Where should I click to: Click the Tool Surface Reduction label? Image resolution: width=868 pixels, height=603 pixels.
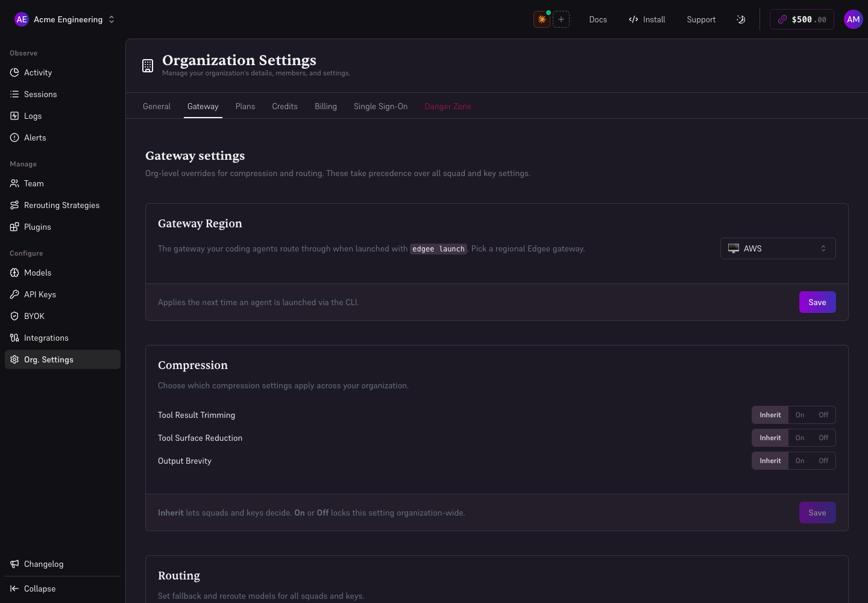(x=200, y=438)
